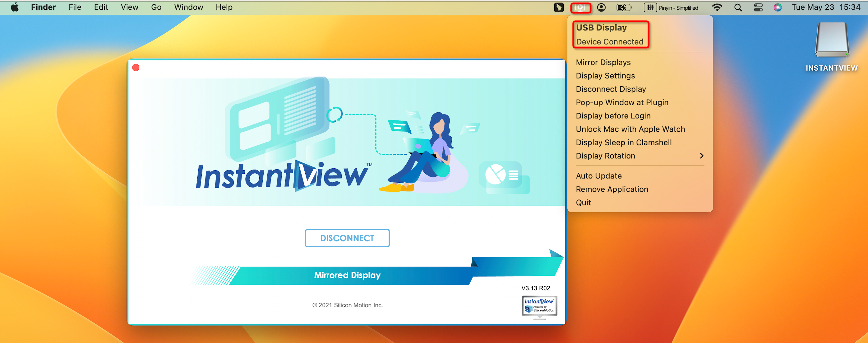The width and height of the screenshot is (868, 343).
Task: Click the 2021 Silicon Motion Inc. copyright text
Action: (347, 305)
